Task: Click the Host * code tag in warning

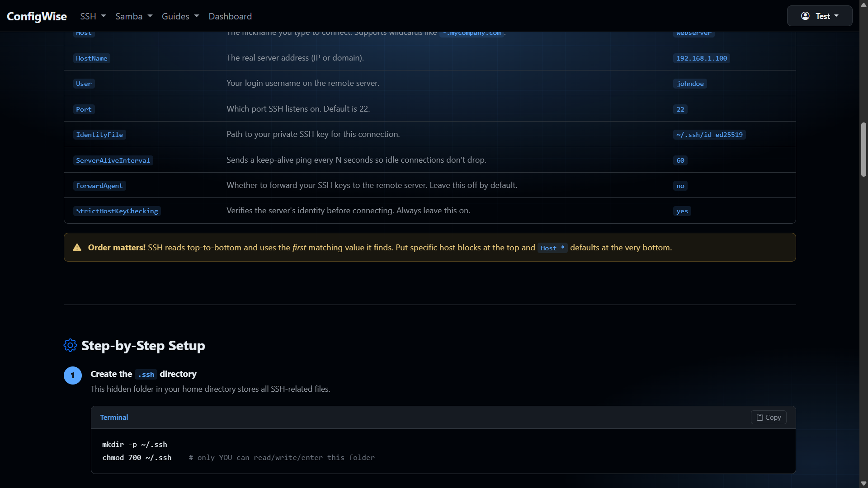Action: coord(552,248)
